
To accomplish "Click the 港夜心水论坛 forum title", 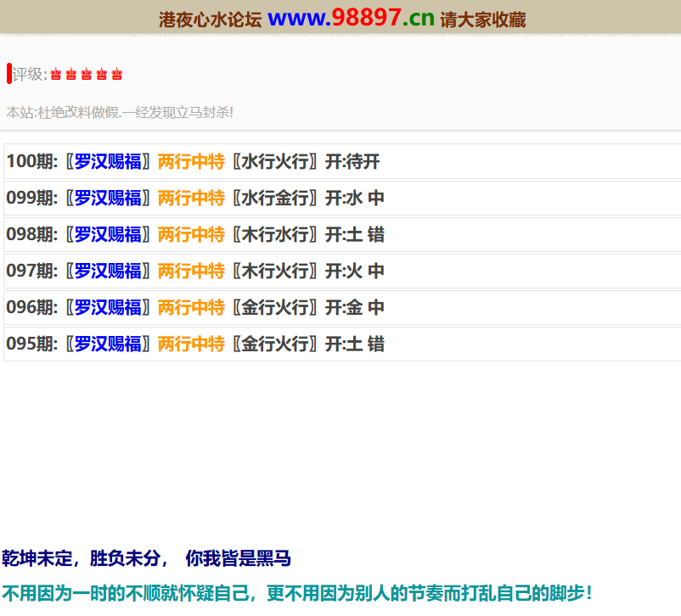I will pyautogui.click(x=210, y=20).
